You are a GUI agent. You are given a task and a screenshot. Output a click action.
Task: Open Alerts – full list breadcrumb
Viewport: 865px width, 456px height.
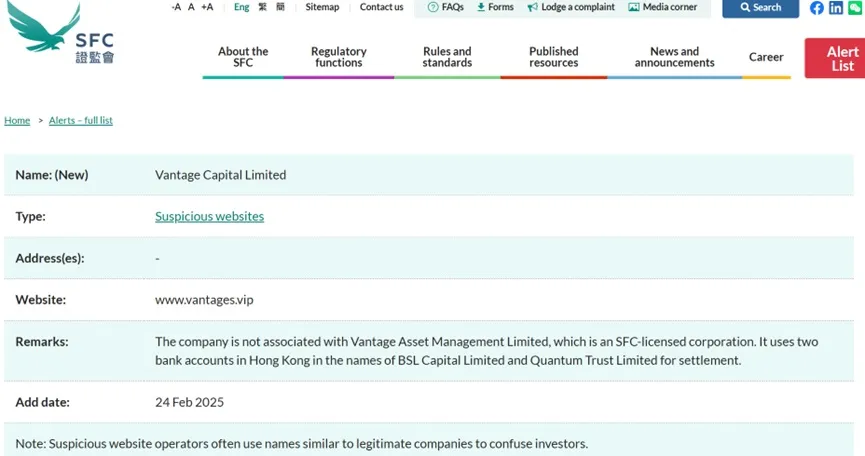pos(81,120)
